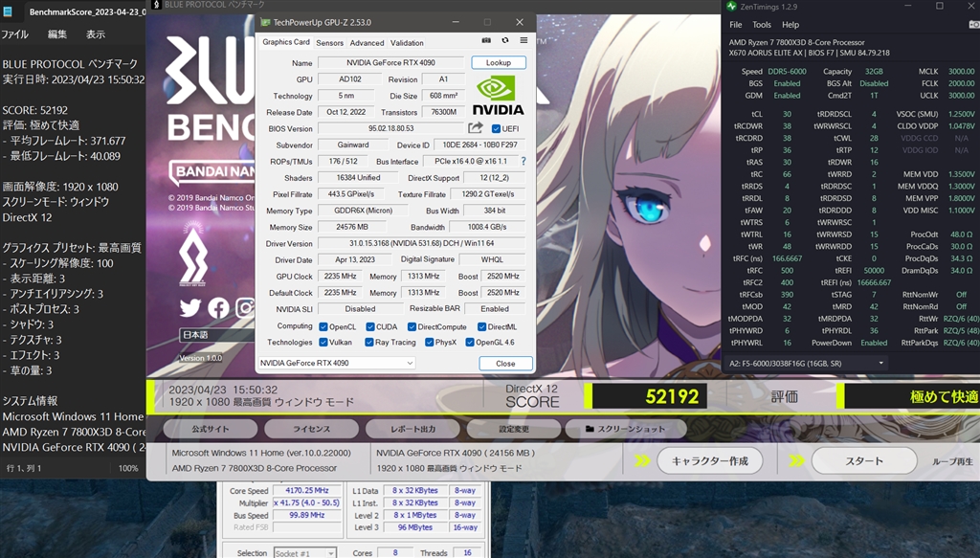Toggle the UEFI checkbox
The width and height of the screenshot is (980, 558).
click(496, 128)
